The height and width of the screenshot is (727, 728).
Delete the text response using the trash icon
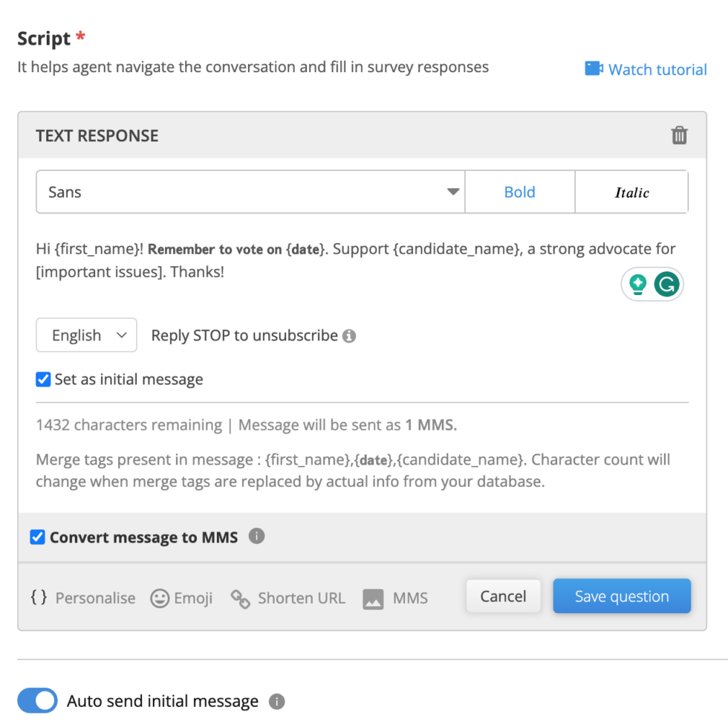[679, 135]
